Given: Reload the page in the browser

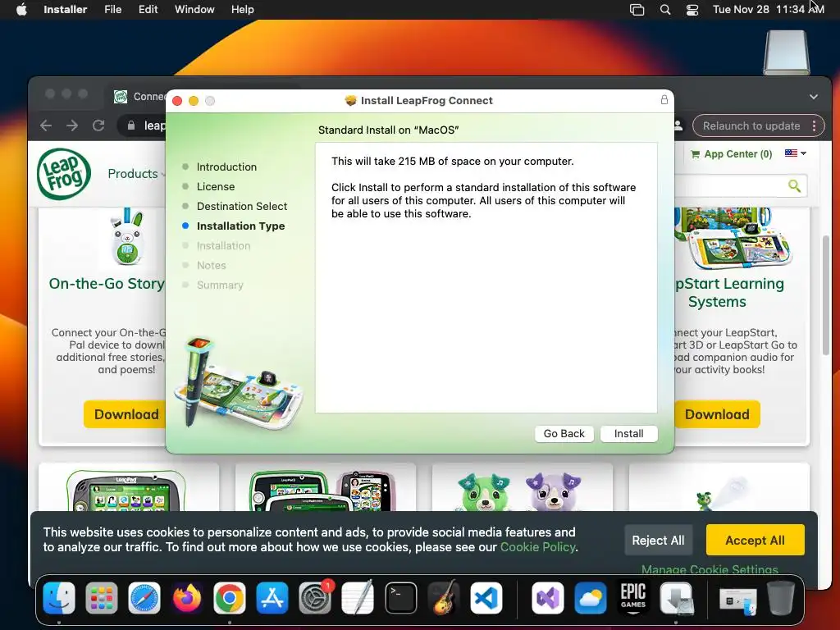Looking at the screenshot, I should 98,126.
